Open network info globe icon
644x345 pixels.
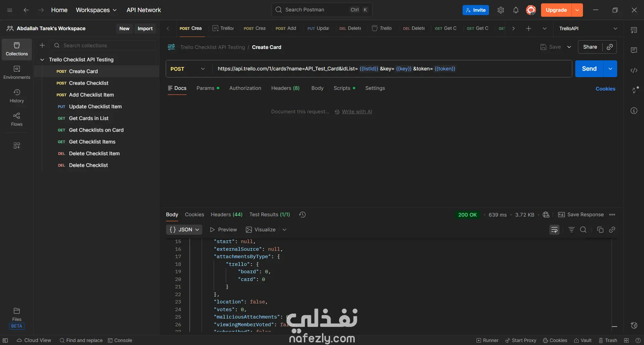pyautogui.click(x=546, y=215)
